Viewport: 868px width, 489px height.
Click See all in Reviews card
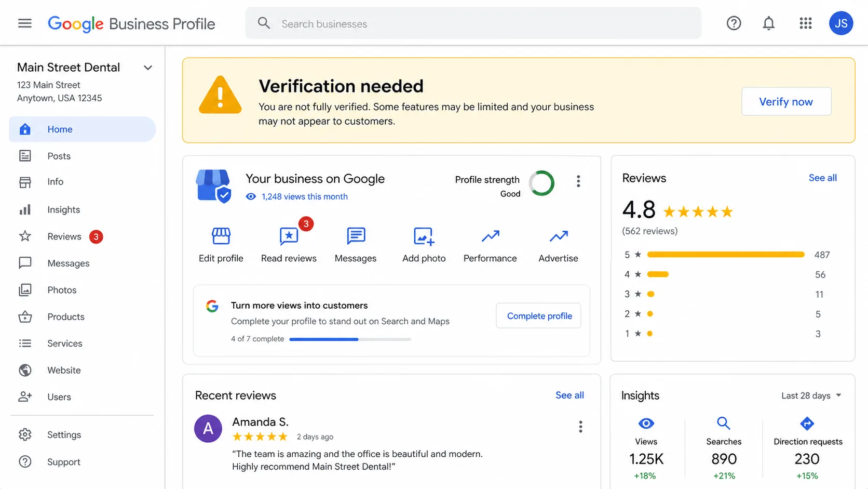pos(822,178)
